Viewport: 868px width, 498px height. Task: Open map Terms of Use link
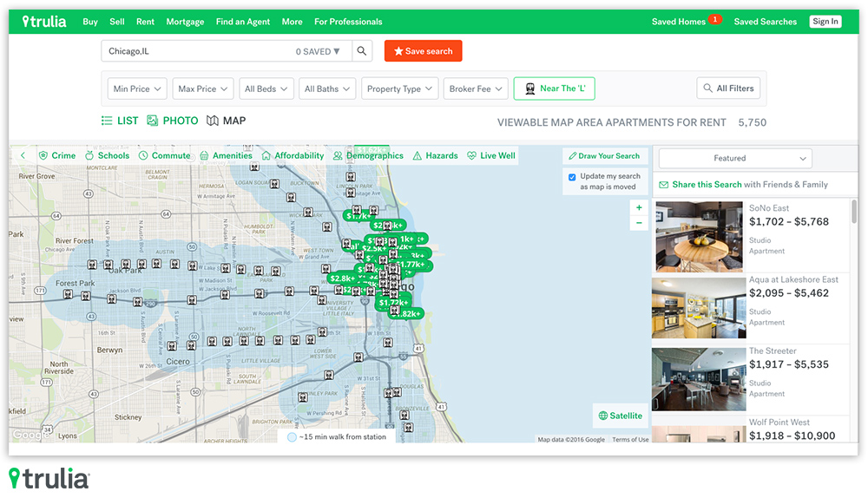tap(630, 440)
